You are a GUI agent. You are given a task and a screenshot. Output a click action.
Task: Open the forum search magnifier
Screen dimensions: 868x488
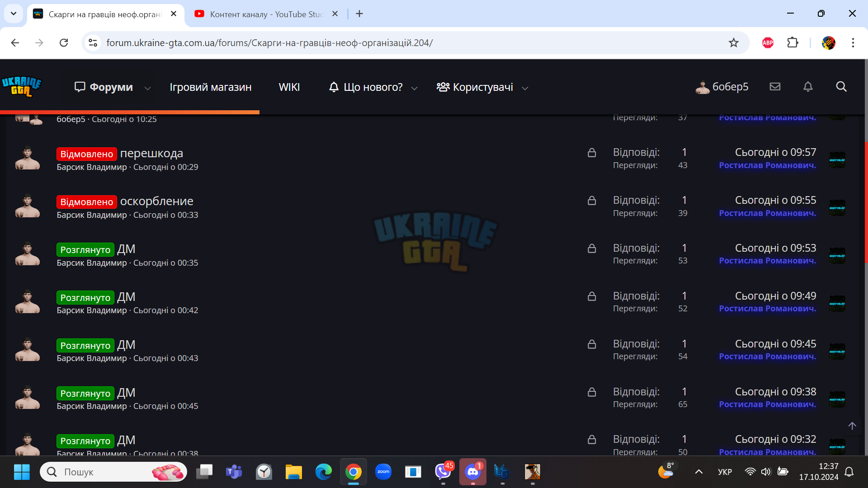click(x=841, y=86)
